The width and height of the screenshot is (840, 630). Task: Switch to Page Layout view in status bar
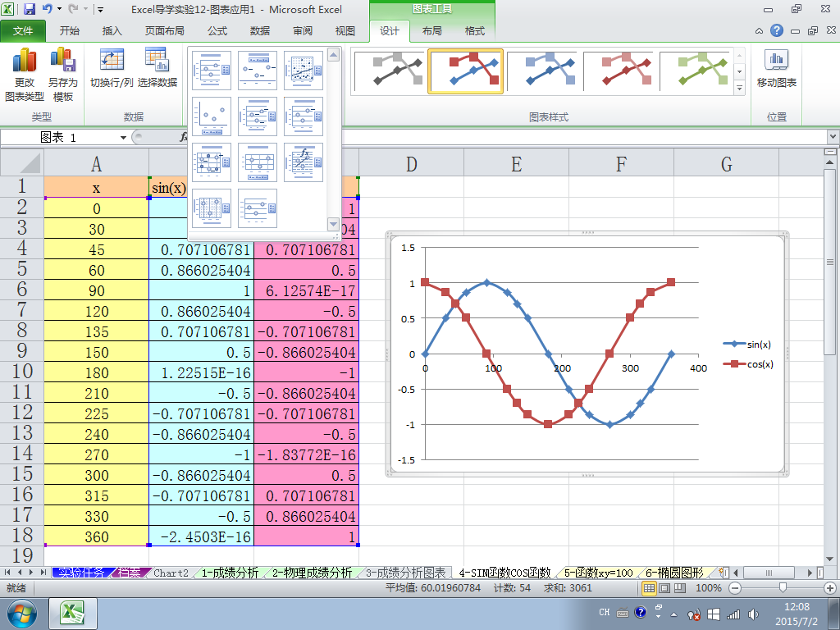point(664,588)
